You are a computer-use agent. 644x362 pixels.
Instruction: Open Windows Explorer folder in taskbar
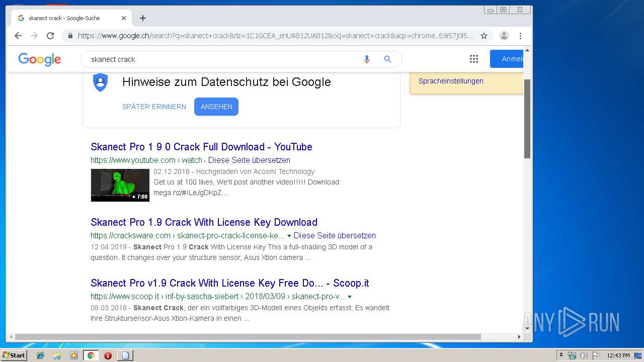coord(57,355)
